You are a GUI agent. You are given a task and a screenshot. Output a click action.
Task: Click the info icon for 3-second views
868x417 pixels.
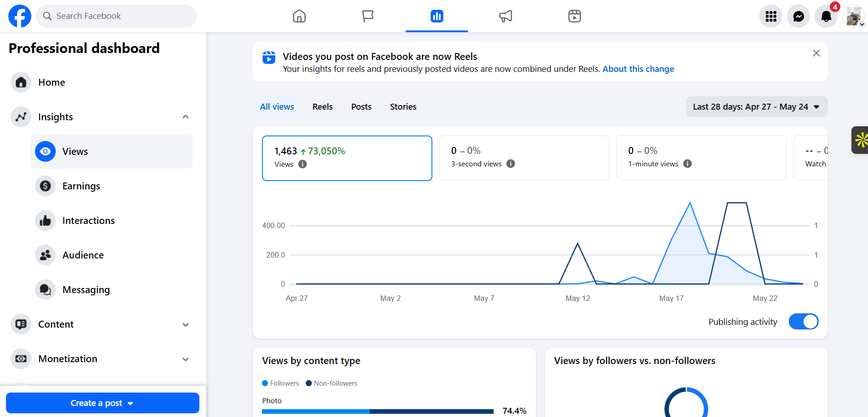(511, 164)
